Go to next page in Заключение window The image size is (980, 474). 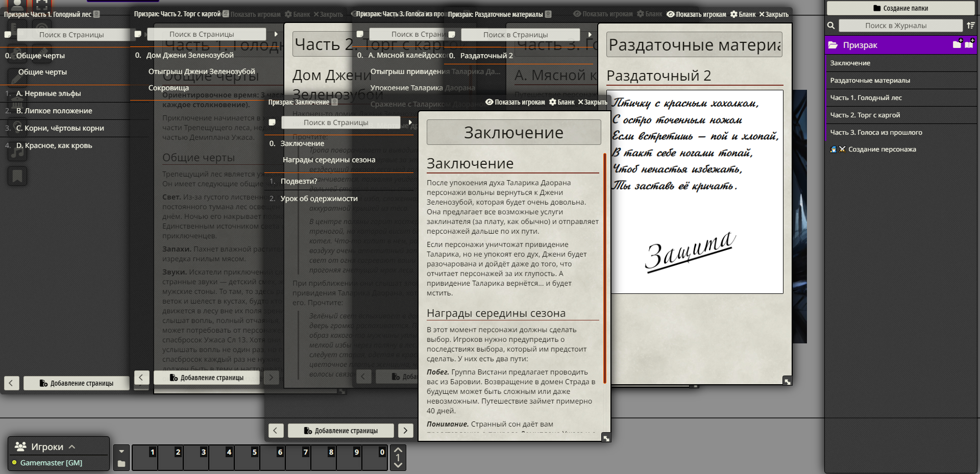point(405,431)
